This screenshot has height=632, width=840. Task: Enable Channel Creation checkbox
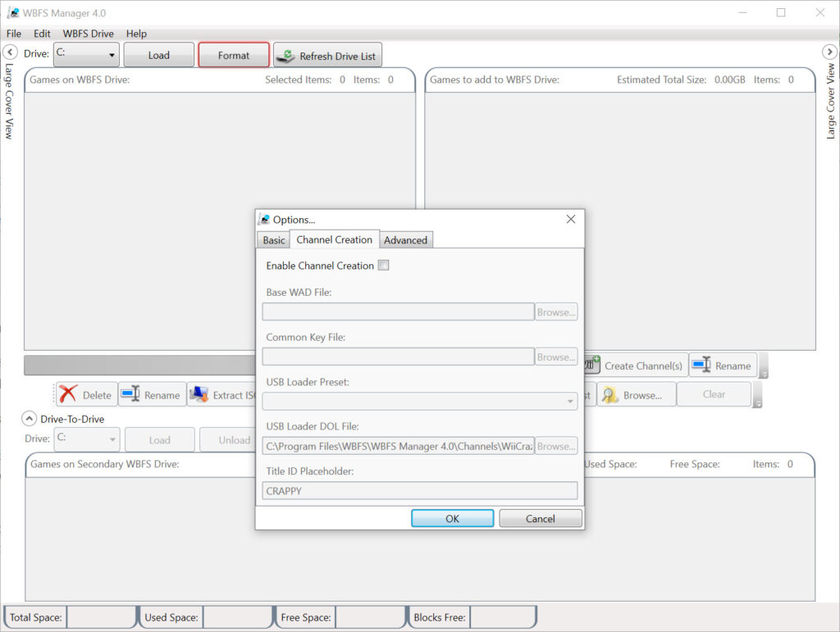[384, 266]
